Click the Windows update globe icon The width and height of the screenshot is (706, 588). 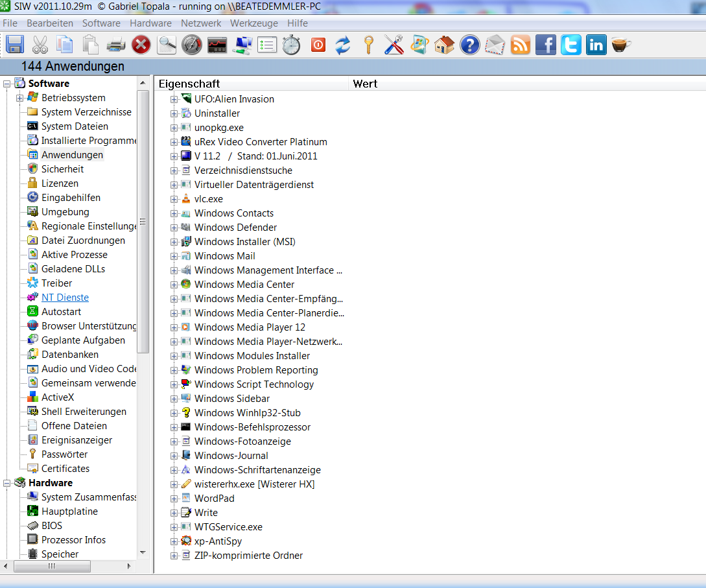tap(419, 45)
